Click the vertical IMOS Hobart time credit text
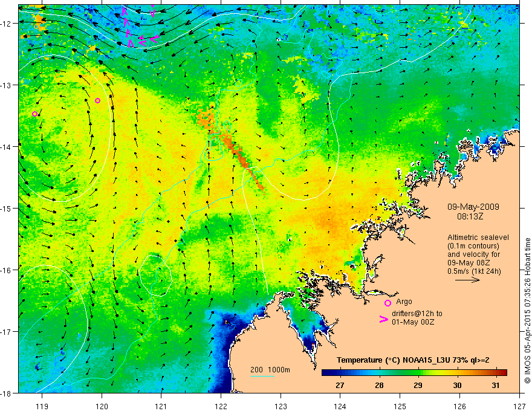Screen dimensions: 532x411 527,311
